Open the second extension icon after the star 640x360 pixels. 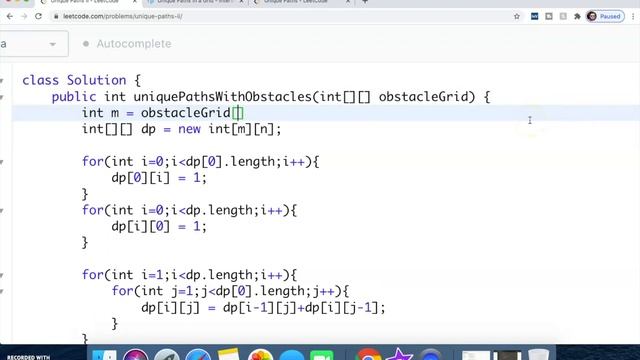coord(549,16)
